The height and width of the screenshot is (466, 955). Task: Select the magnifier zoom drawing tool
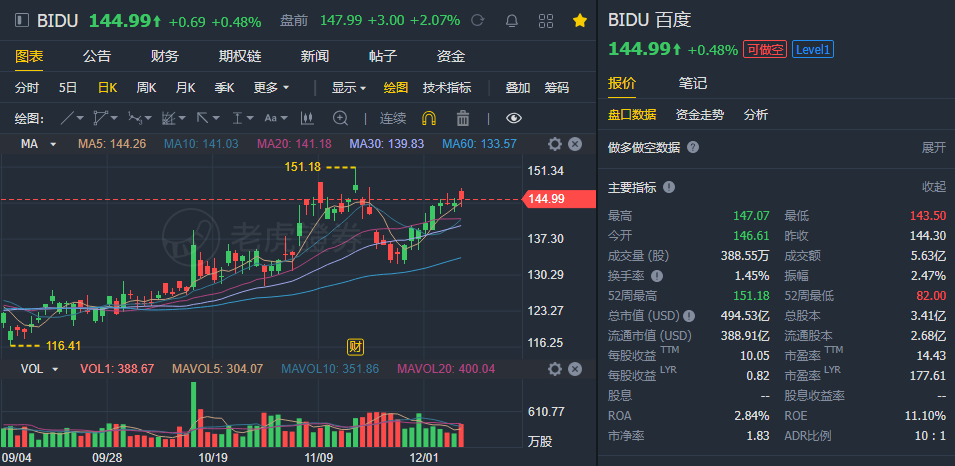click(x=340, y=118)
